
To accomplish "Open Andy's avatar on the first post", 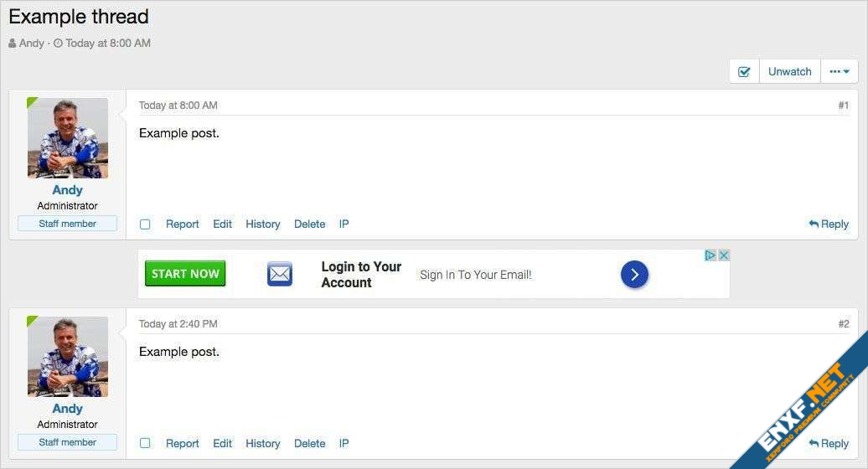I will pyautogui.click(x=68, y=138).
